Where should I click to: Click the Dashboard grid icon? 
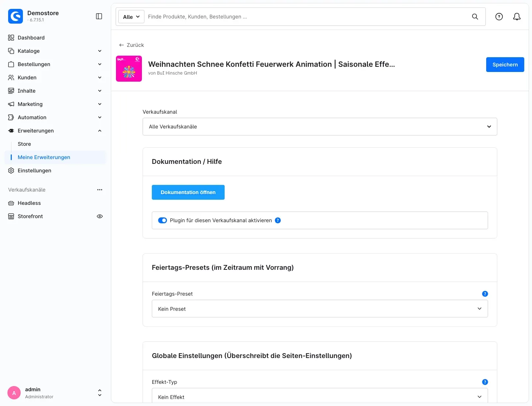pos(11,38)
